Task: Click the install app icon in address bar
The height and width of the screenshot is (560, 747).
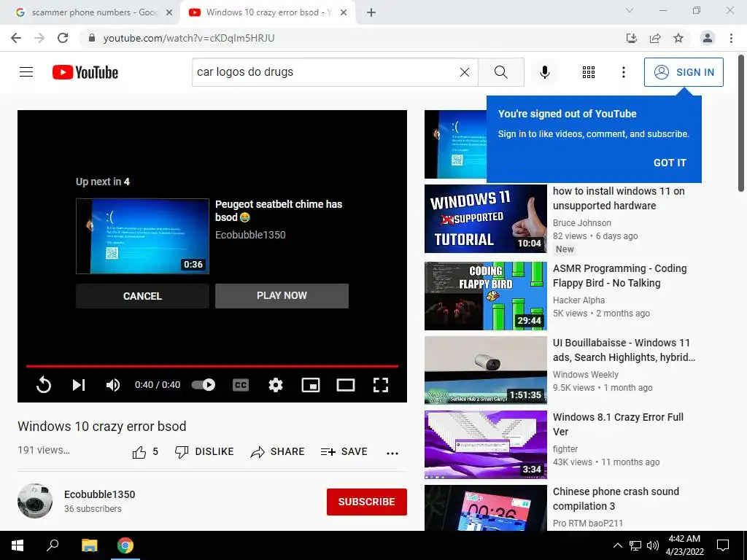Action: click(x=632, y=38)
